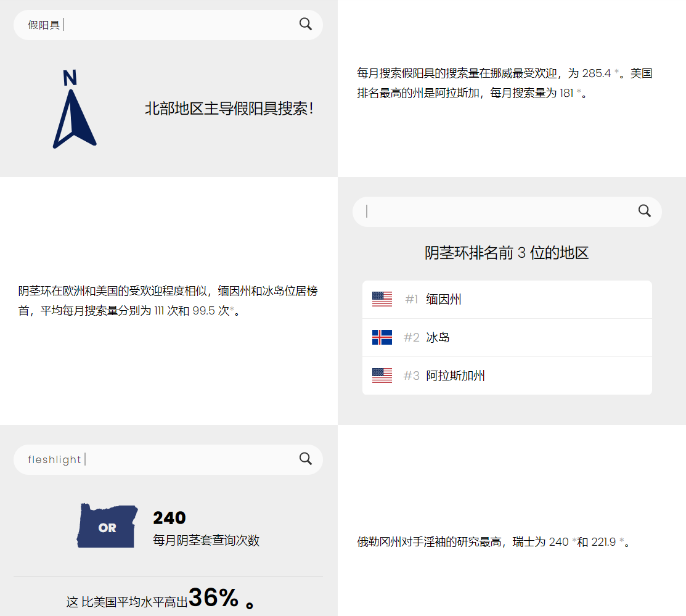Image resolution: width=686 pixels, height=616 pixels.
Task: Click the magnifier icon in the 假阳具 search bar
Action: (x=305, y=24)
